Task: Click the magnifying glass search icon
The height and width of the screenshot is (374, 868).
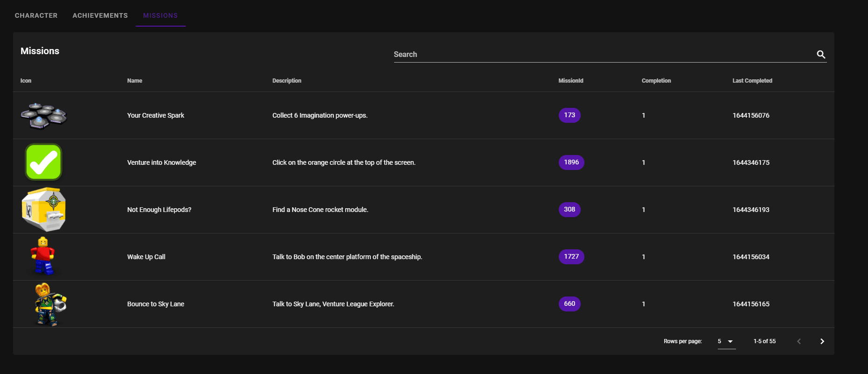Action: (x=821, y=55)
